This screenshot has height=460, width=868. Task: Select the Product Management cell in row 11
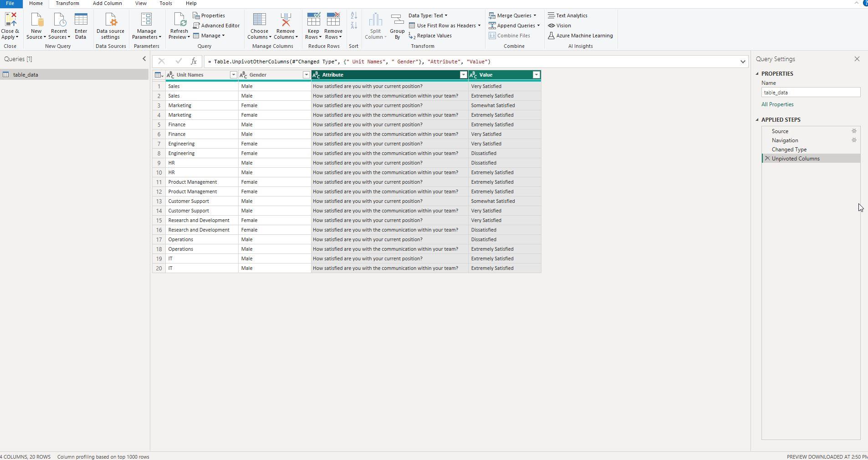tap(202, 182)
